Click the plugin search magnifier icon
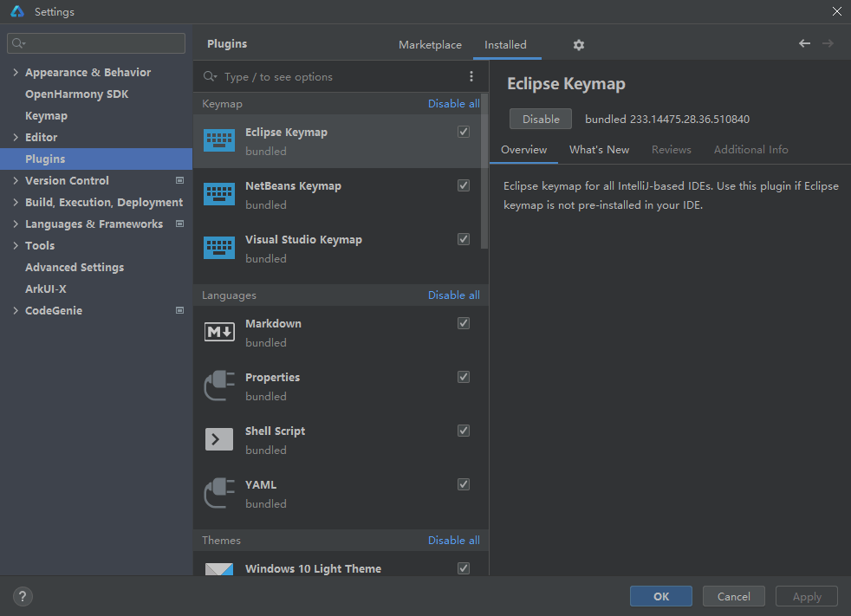Viewport: 851px width, 616px height. coord(210,76)
